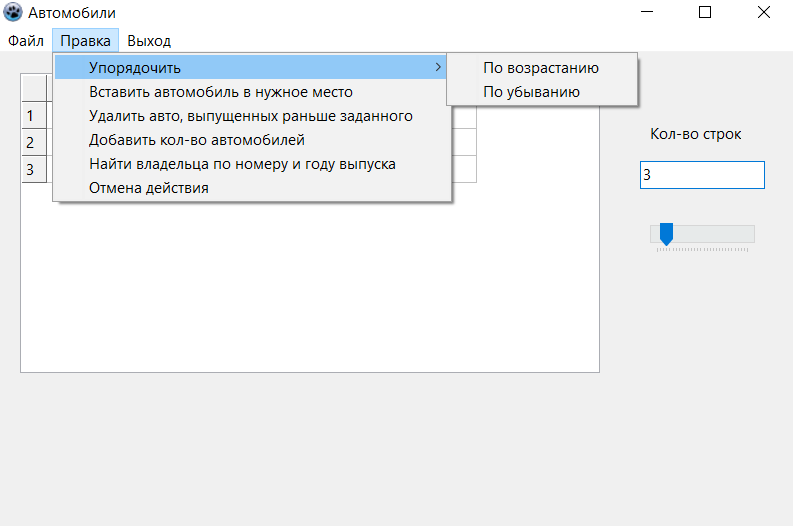The height and width of the screenshot is (526, 793).
Task: Select Найти владельца по номеру и году выпуска
Action: point(251,164)
